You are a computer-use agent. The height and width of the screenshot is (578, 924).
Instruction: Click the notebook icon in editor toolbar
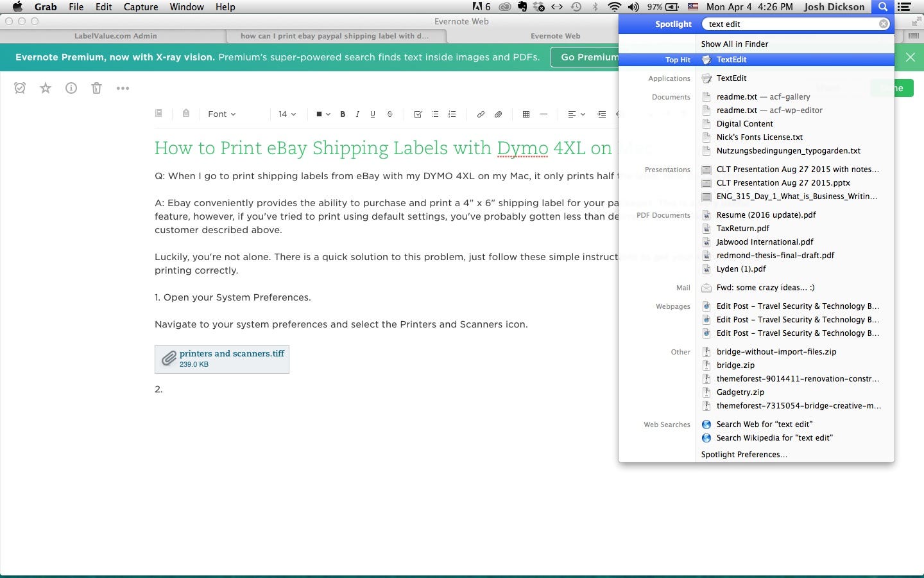[x=158, y=113]
